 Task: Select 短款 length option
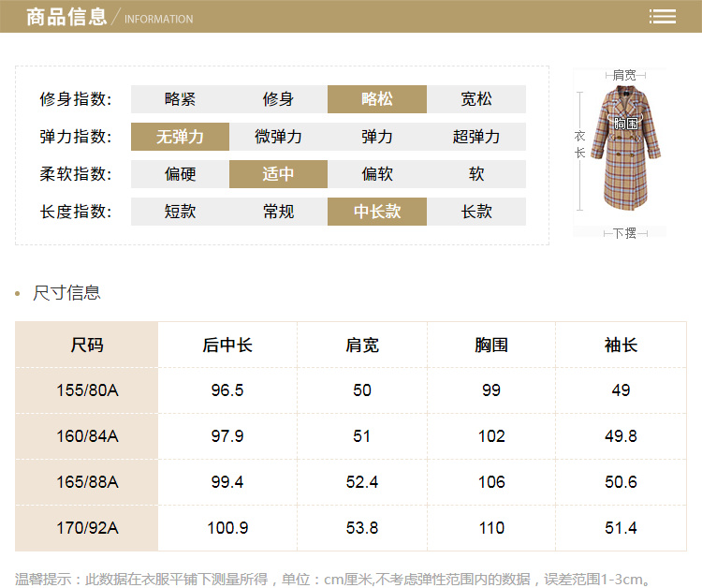coord(180,212)
